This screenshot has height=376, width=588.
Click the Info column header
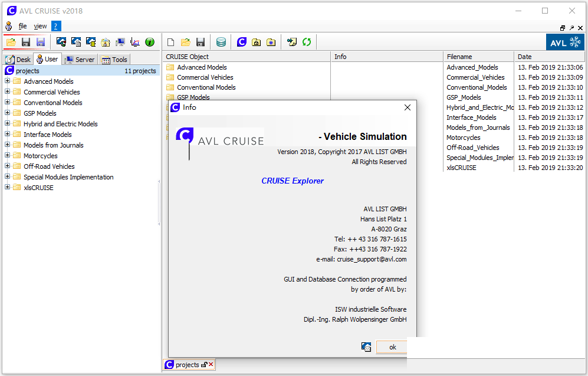(x=387, y=57)
